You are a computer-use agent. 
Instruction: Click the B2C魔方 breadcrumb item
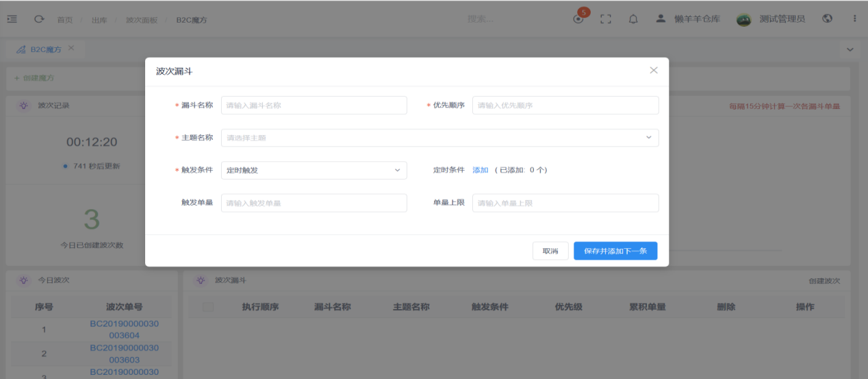(x=192, y=20)
